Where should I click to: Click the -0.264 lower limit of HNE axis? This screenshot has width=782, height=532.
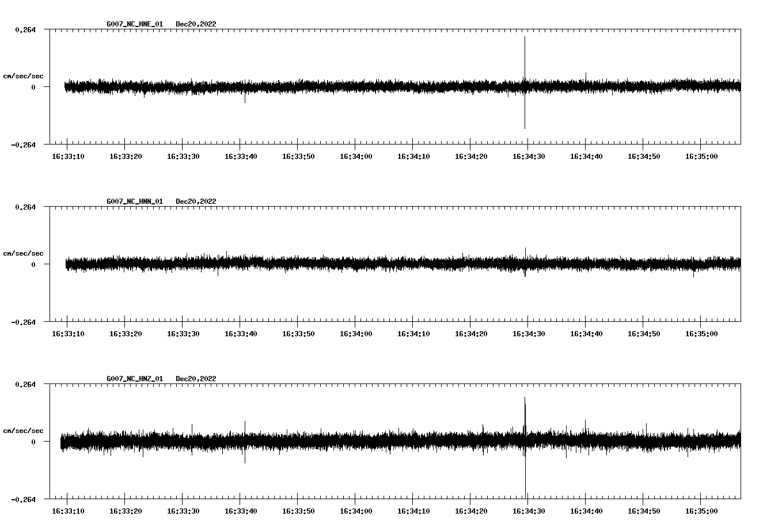(x=23, y=145)
